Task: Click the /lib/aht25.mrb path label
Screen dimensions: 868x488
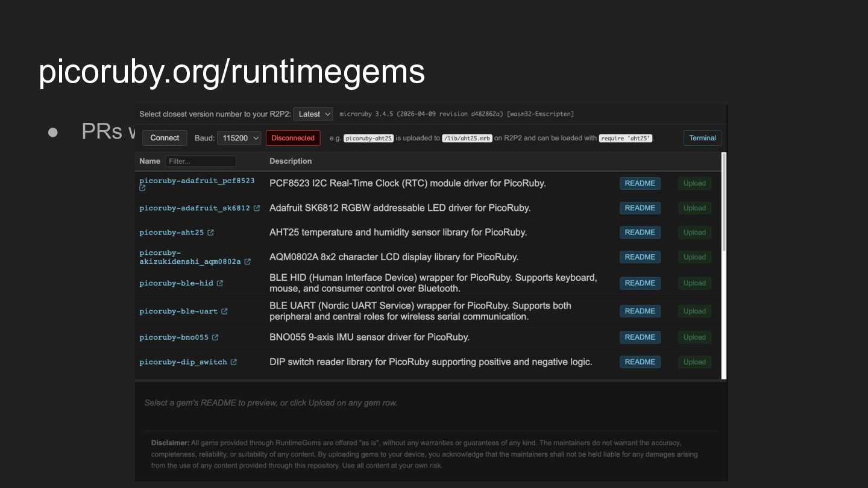Action: (467, 138)
